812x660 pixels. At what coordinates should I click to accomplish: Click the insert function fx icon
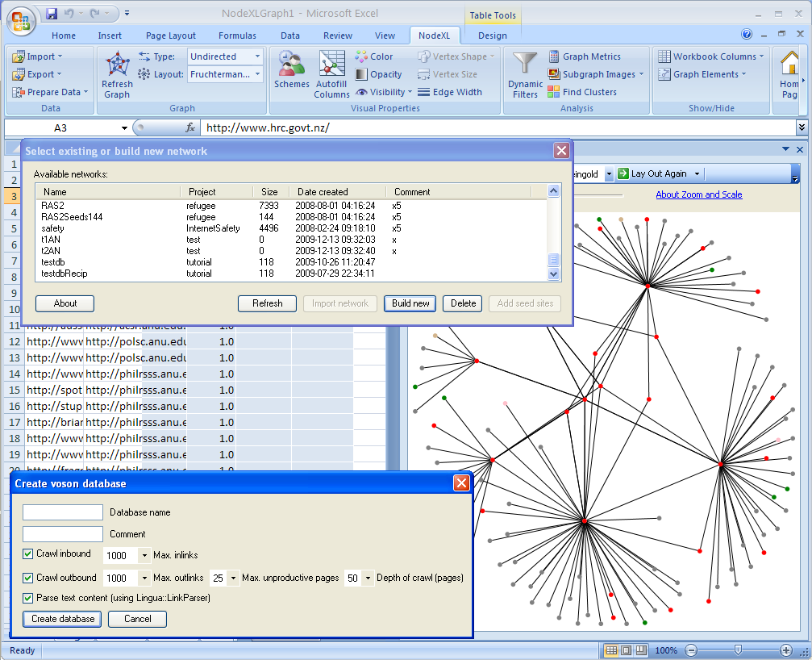(190, 127)
